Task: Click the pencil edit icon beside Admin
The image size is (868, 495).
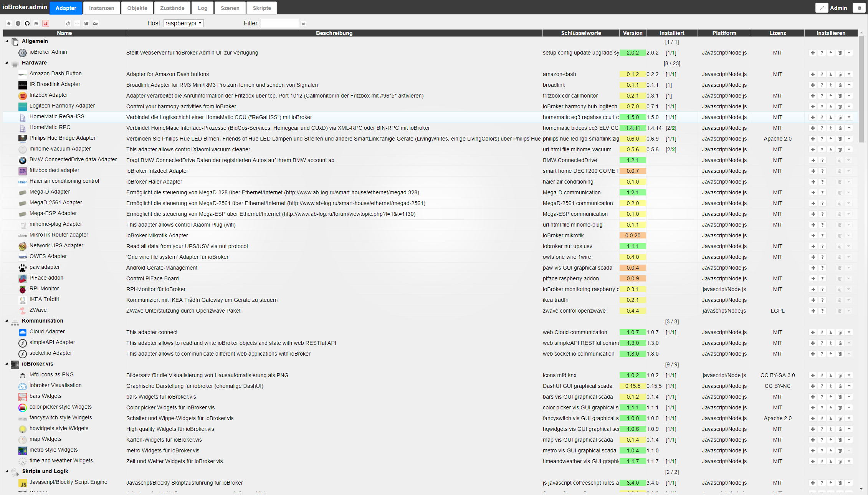Action: [822, 8]
